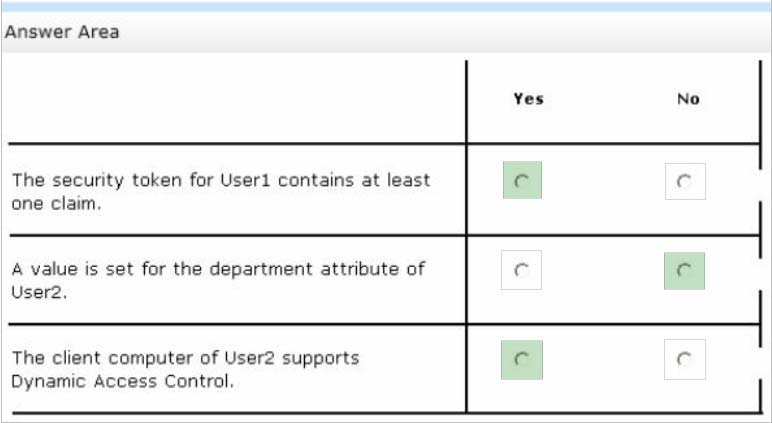Click the word 'supports' in third statement
772x423 pixels.
click(x=321, y=359)
